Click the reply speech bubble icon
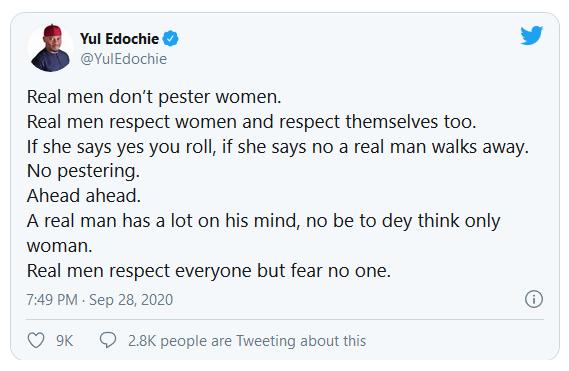This screenshot has width=569, height=371. [108, 340]
